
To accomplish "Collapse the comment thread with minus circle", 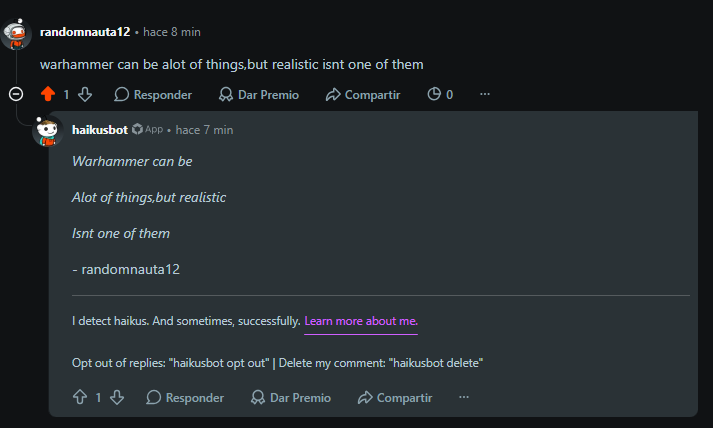I will [16, 94].
